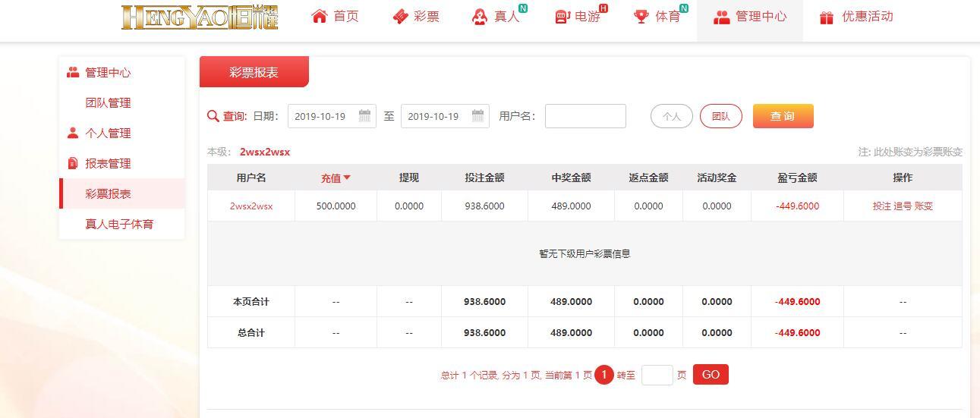Click the HENGYAO logo
The width and height of the screenshot is (980, 418).
click(x=200, y=17)
